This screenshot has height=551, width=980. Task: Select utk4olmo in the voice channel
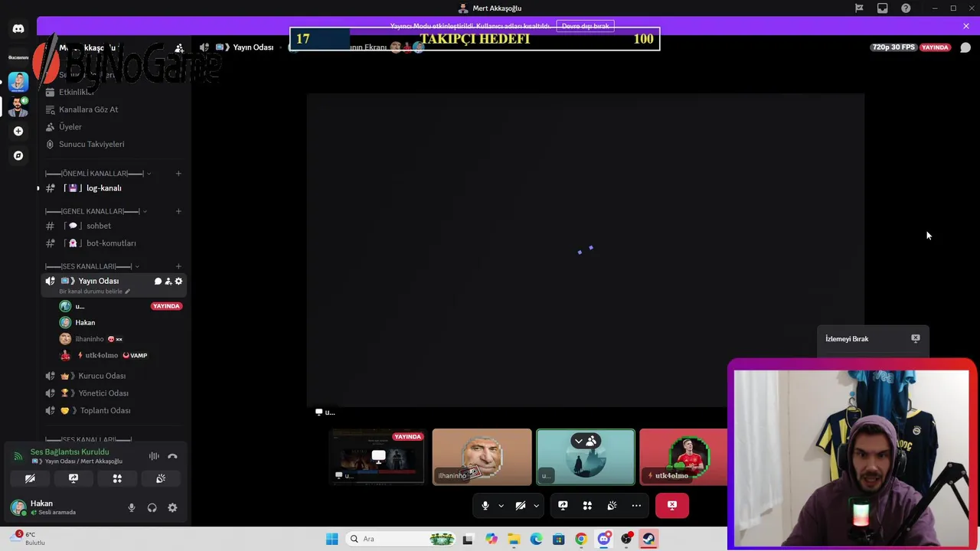coord(102,355)
